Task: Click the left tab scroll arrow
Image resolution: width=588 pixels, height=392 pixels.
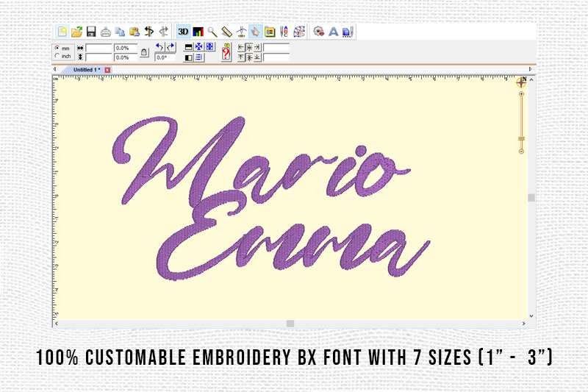Action: click(55, 69)
